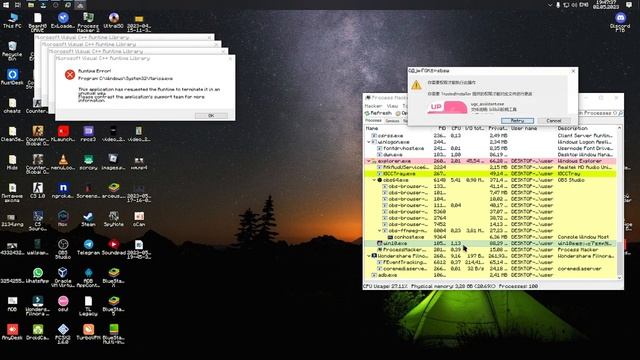Launch Process Hacker 2 desktop shortcut

coord(88,22)
